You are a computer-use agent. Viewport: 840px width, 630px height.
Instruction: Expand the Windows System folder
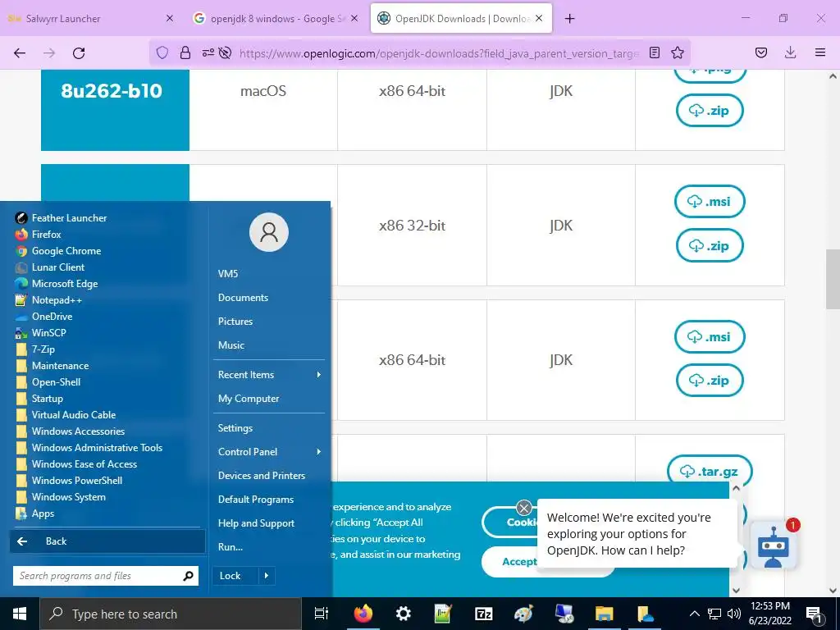(61, 497)
